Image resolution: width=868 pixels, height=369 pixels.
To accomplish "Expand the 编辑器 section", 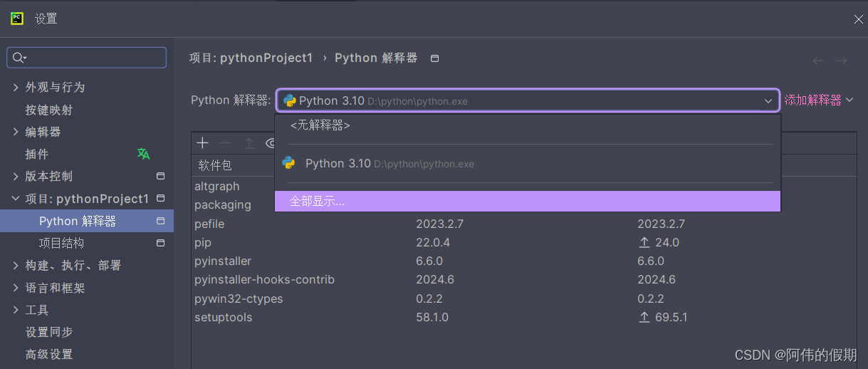I will click(x=16, y=132).
